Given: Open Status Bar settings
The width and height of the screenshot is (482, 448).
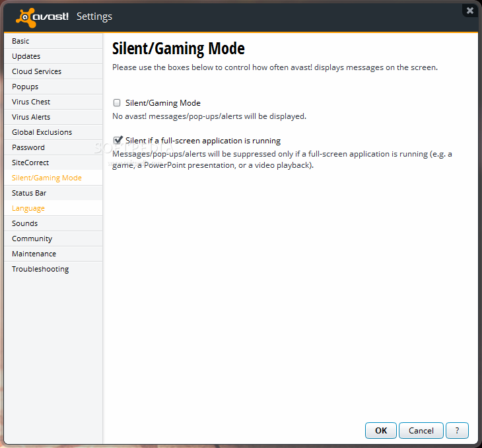Looking at the screenshot, I should 53,193.
